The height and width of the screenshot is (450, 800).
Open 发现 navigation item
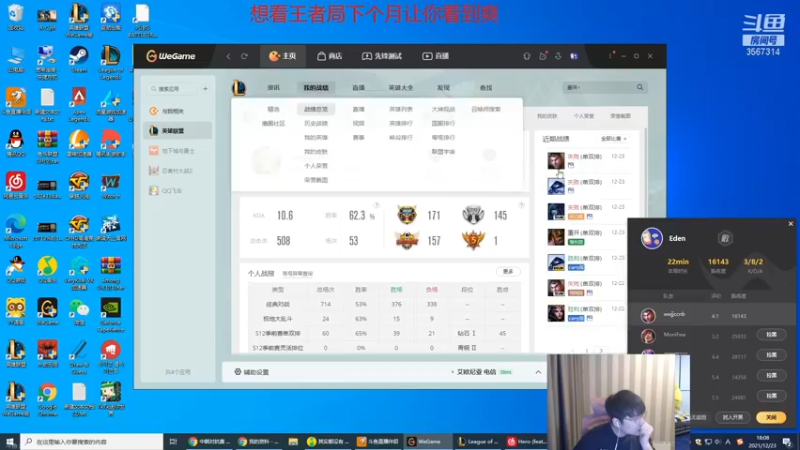tap(443, 88)
